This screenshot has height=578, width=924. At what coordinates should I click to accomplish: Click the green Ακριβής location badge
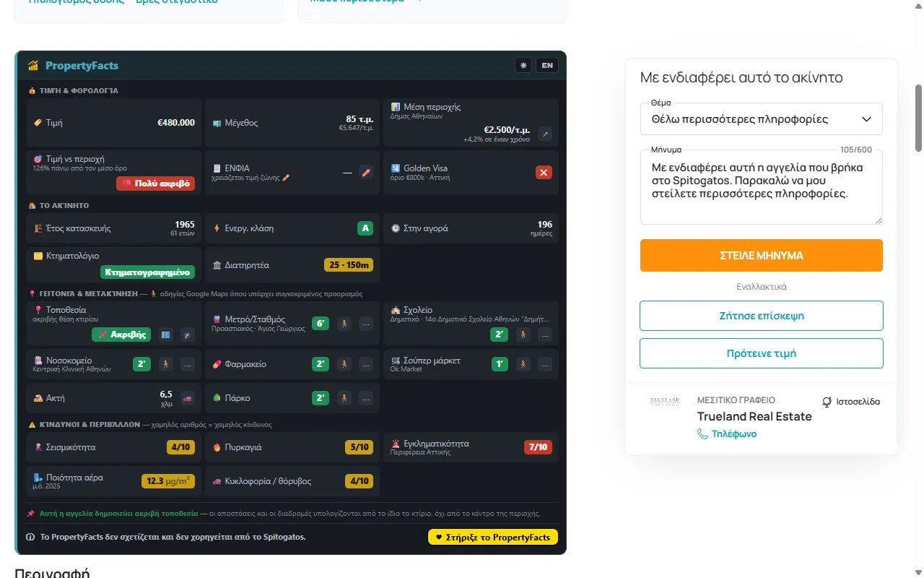[123, 335]
